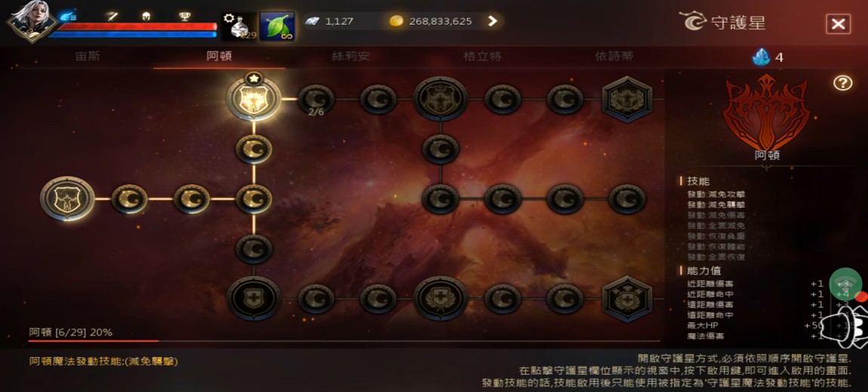Open the help question mark icon
The height and width of the screenshot is (392, 868).
(x=842, y=83)
